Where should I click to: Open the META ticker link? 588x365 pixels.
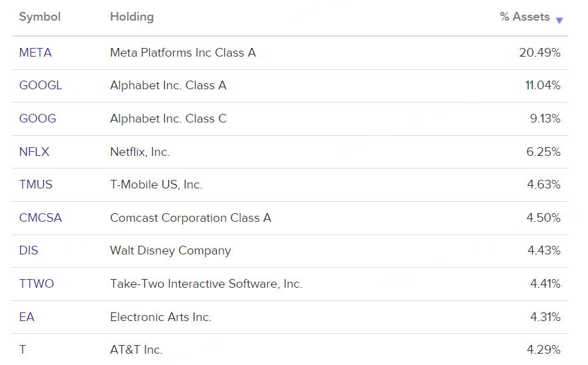coord(35,53)
